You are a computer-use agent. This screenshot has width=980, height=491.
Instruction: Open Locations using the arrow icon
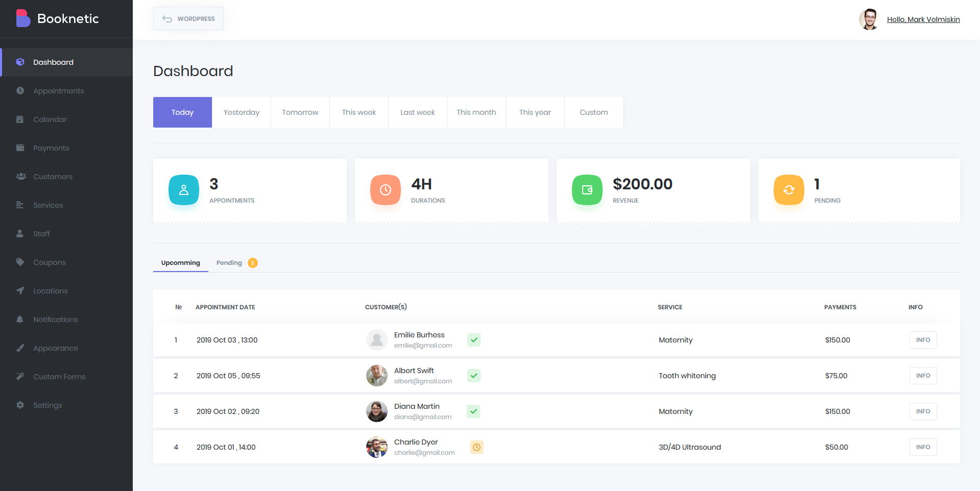click(x=20, y=290)
